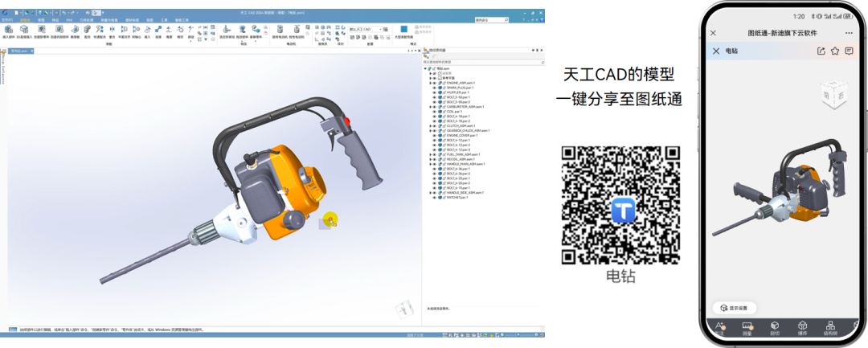Toggle visibility eye of BOLT_5-50.par:1
The height and width of the screenshot is (348, 868).
tap(435, 97)
